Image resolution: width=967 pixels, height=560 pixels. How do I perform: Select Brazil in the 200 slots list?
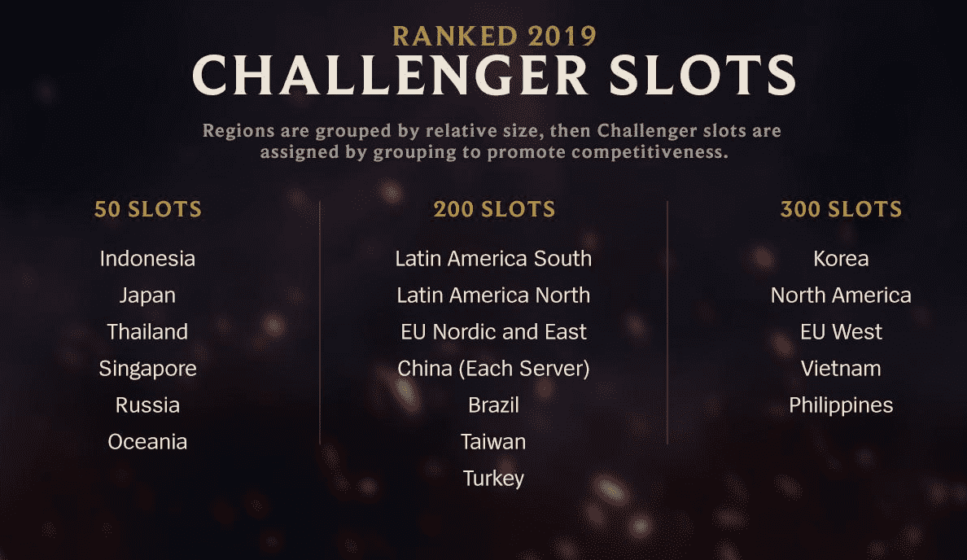coord(493,405)
